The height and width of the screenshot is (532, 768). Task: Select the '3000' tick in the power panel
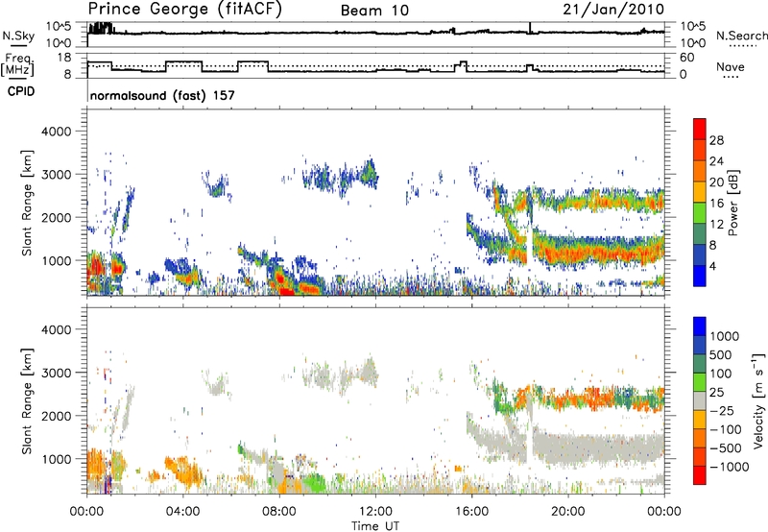(57, 175)
